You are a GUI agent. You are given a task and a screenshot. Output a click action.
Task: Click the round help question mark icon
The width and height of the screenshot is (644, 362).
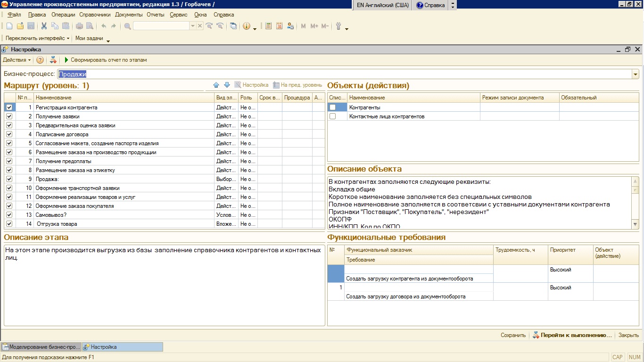40,60
